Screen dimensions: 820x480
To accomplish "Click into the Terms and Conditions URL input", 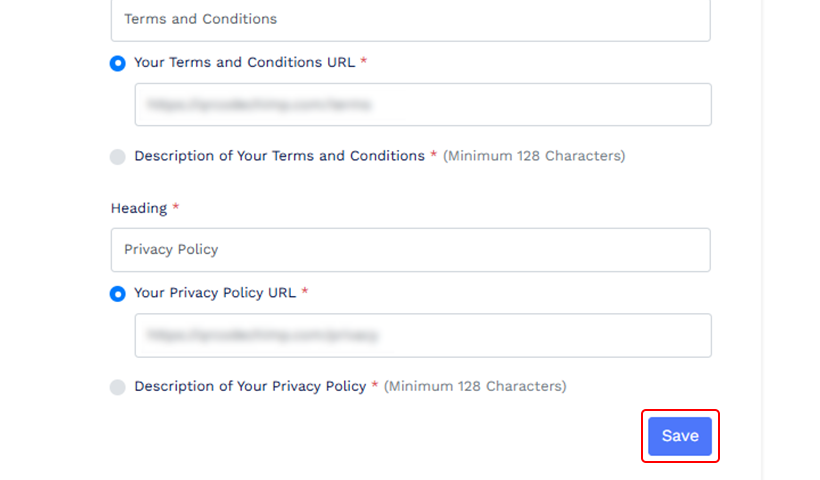I will pos(423,105).
